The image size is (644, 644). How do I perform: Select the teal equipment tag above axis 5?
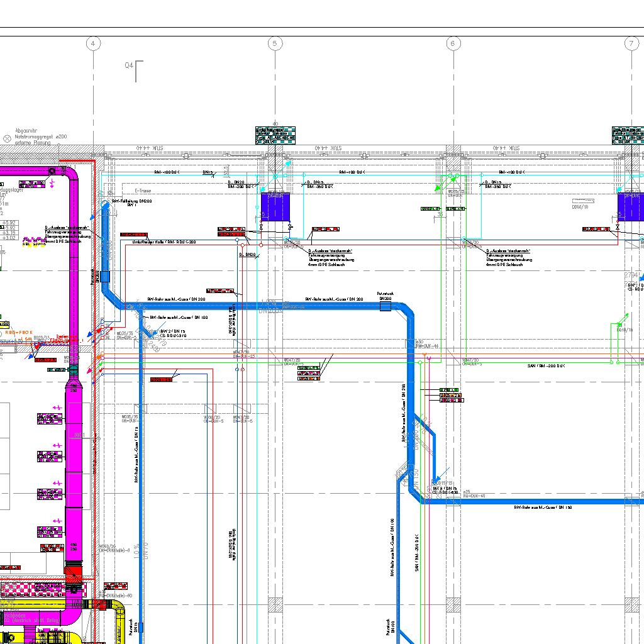(x=275, y=135)
